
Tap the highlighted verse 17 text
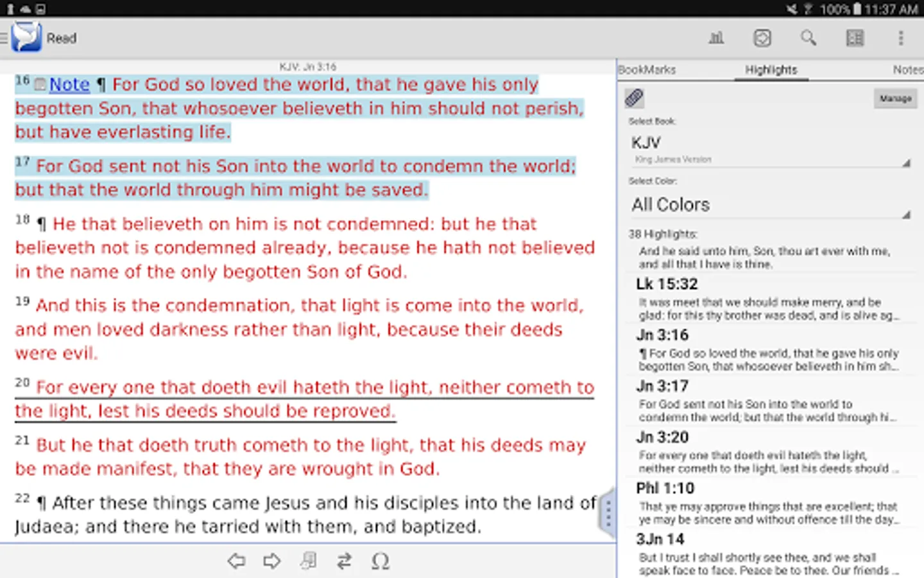pos(295,178)
